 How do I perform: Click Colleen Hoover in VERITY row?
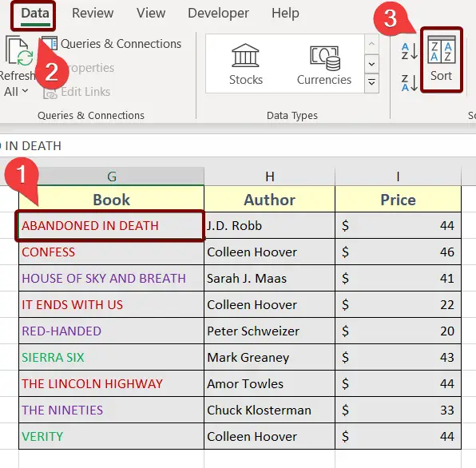(x=270, y=436)
